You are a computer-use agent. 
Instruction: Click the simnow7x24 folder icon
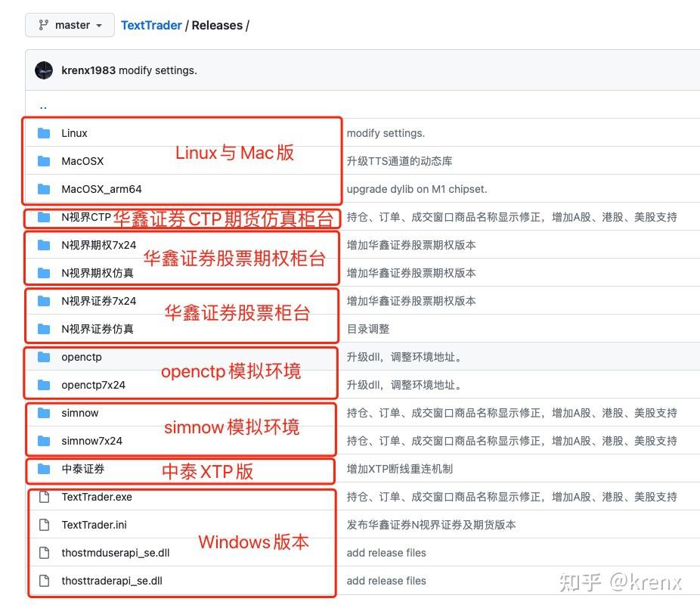44,441
